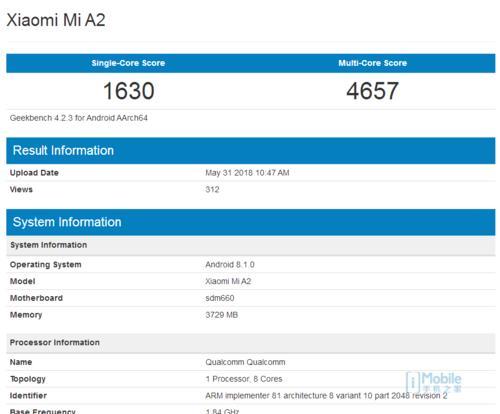Image resolution: width=500 pixels, height=414 pixels.
Task: Select the Topology label
Action: tap(28, 379)
